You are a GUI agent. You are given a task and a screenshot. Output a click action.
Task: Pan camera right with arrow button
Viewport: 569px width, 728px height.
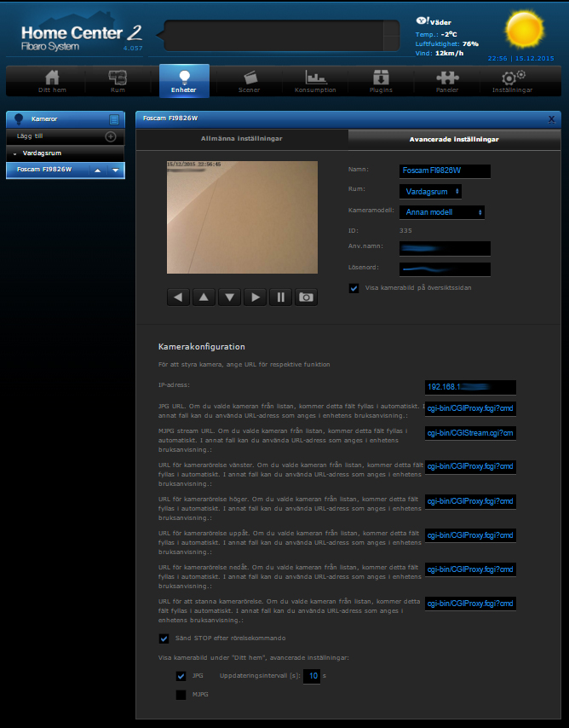(x=255, y=297)
